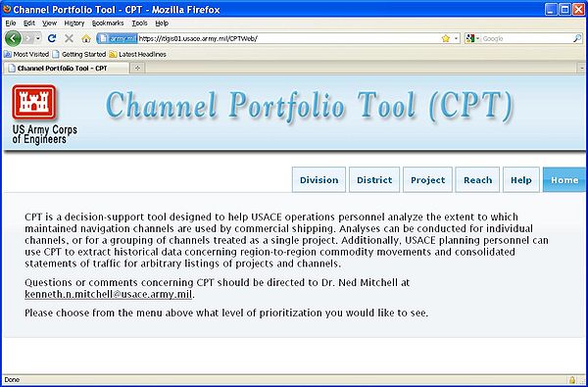Open the Google search engine dropdown
Screen dimensions: 588x387
(x=471, y=38)
